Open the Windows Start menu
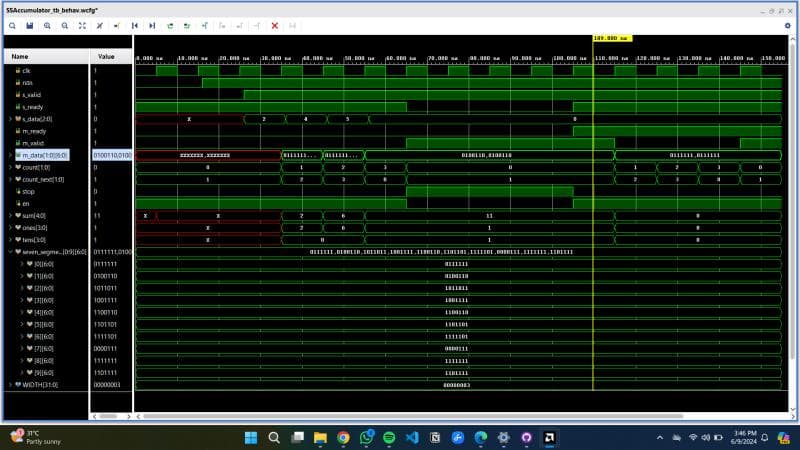800x450 pixels. tap(251, 438)
